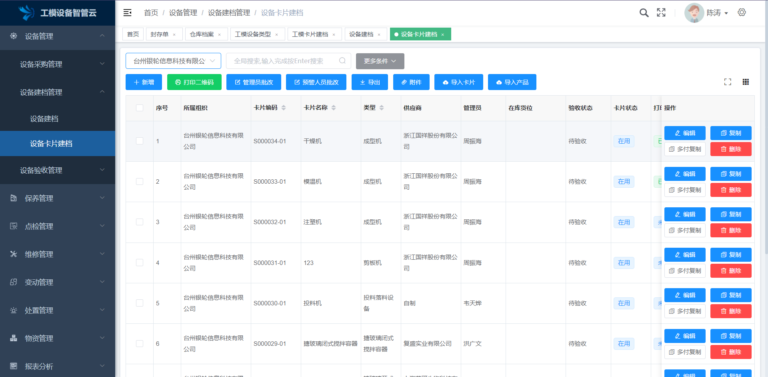
Task: Select 设备卡片建档 in the sidebar
Action: pyautogui.click(x=57, y=143)
